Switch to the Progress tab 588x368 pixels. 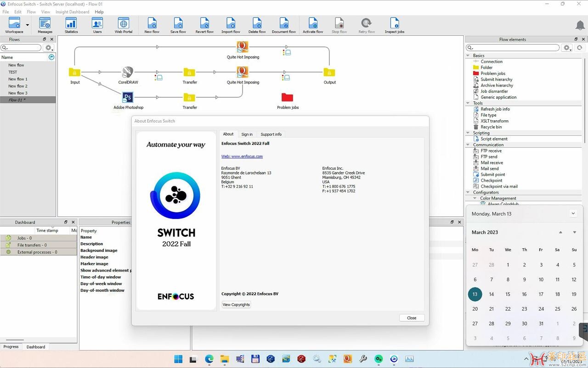[x=11, y=347]
